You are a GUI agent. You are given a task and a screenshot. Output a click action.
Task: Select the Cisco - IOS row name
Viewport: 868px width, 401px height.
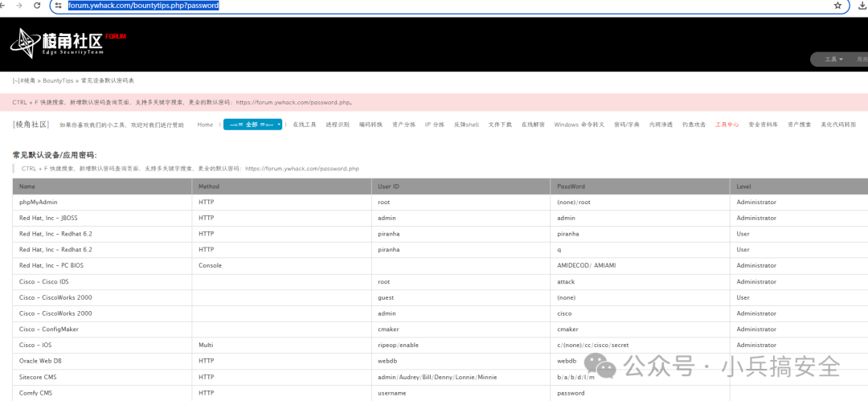(x=35, y=345)
